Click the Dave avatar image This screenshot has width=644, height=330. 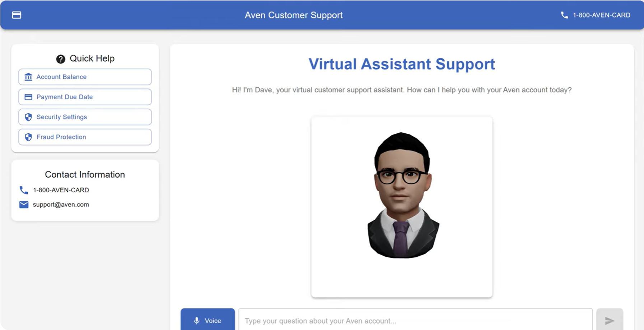coord(402,207)
